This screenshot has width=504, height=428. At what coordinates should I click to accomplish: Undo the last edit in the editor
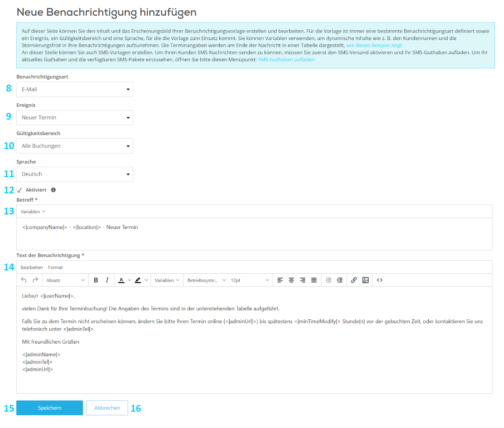point(24,280)
